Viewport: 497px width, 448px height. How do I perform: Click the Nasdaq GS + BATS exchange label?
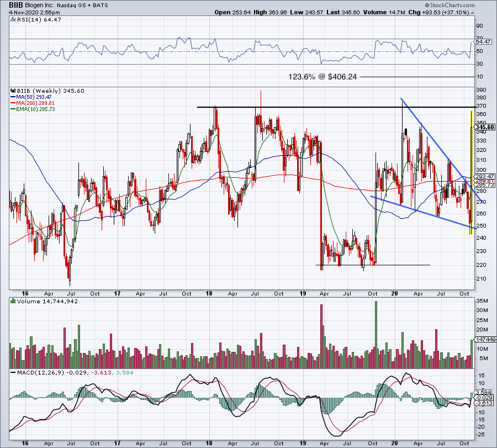pos(82,6)
